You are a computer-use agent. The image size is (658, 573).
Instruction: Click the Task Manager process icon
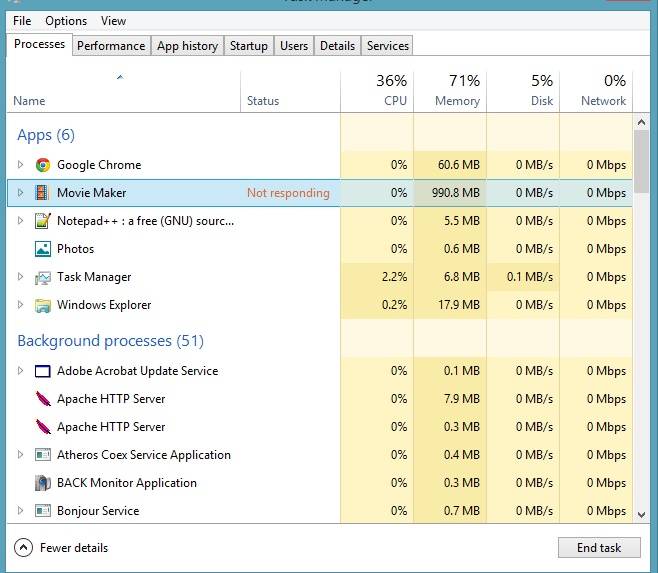click(43, 277)
